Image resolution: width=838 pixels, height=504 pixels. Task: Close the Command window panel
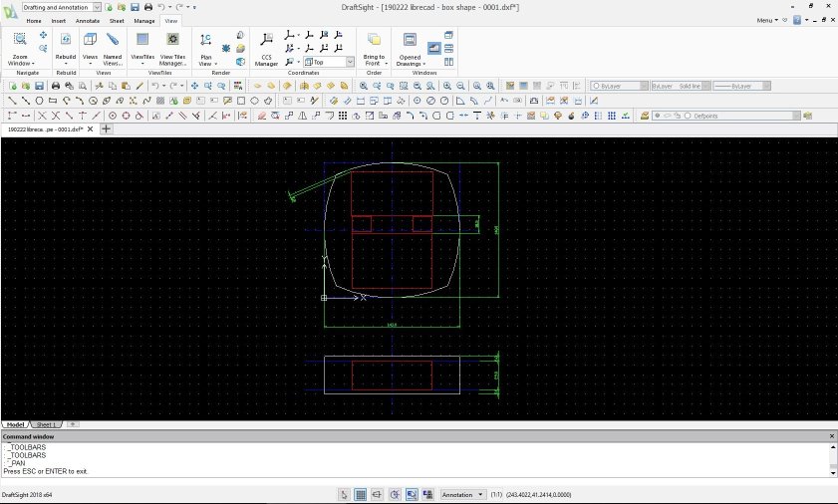click(x=832, y=436)
